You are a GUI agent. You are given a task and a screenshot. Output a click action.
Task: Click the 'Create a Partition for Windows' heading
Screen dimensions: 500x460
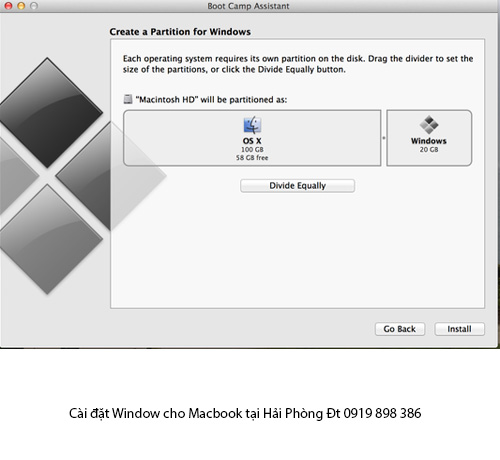click(x=180, y=32)
